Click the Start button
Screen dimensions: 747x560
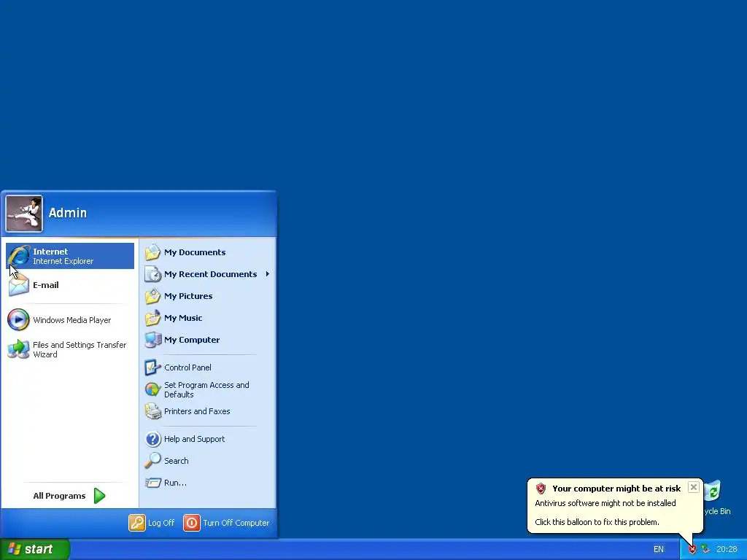(35, 549)
